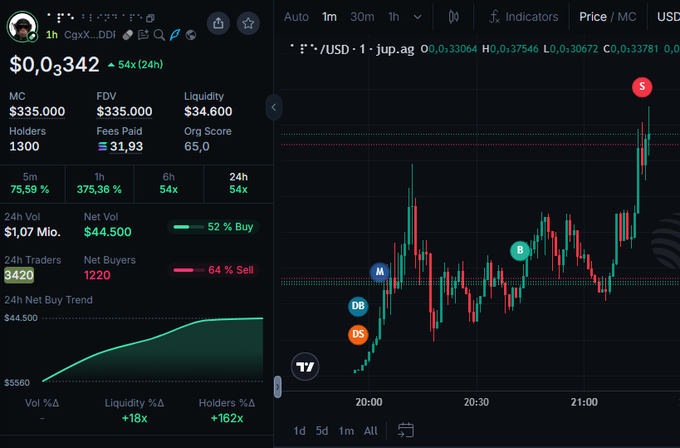Viewport: 680px width, 448px height.
Task: Open the AI summary note icon
Action: [x=143, y=35]
